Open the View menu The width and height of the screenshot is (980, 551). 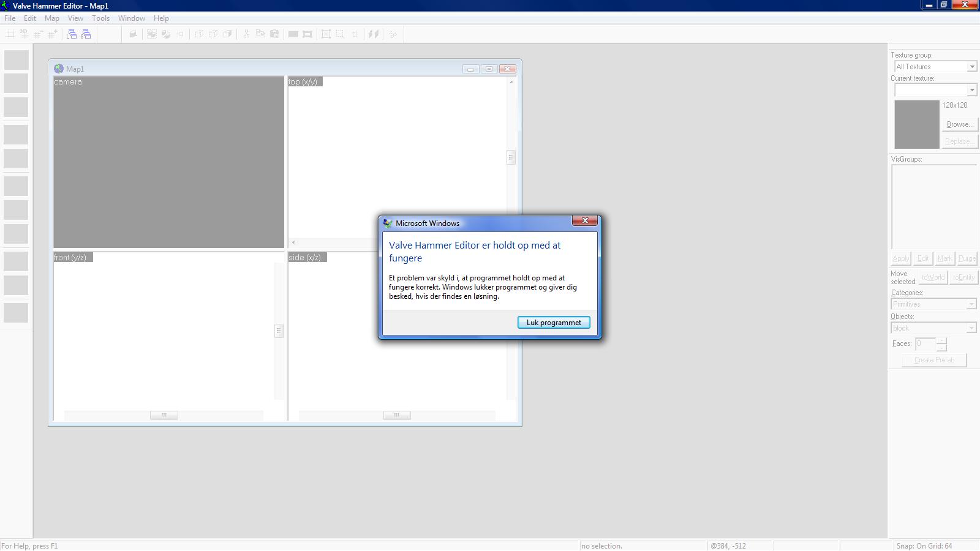point(75,18)
